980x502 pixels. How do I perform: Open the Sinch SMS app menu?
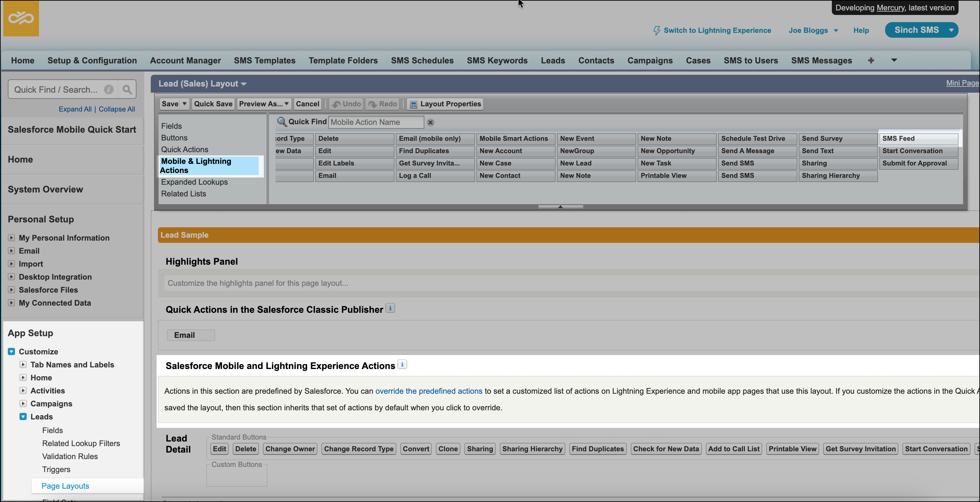(x=922, y=30)
